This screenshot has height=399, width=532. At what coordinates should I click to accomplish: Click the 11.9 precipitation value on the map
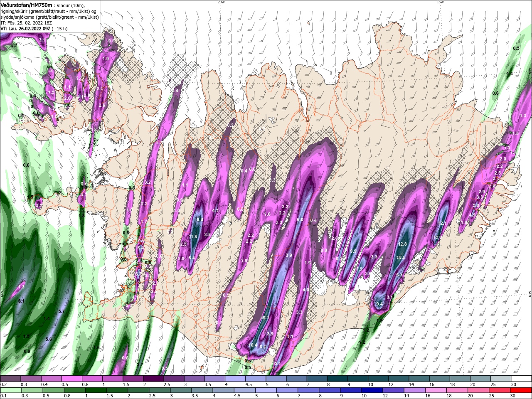click(x=193, y=237)
